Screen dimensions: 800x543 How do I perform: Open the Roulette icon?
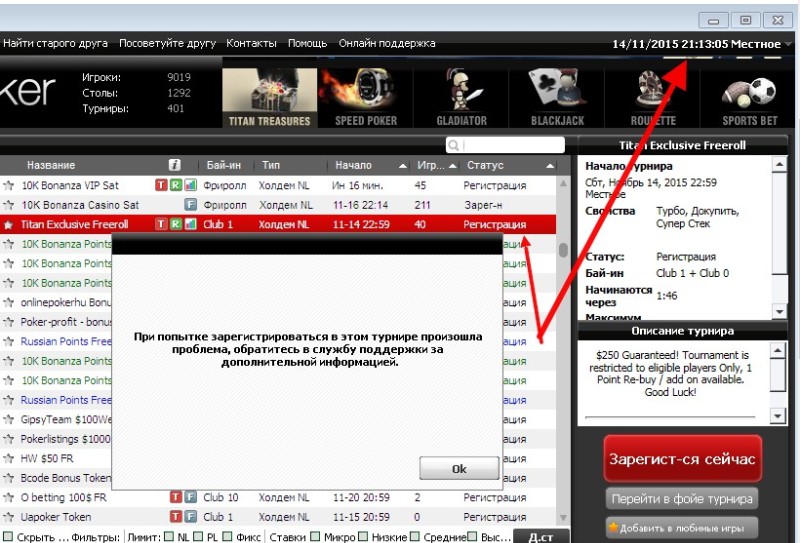[653, 97]
